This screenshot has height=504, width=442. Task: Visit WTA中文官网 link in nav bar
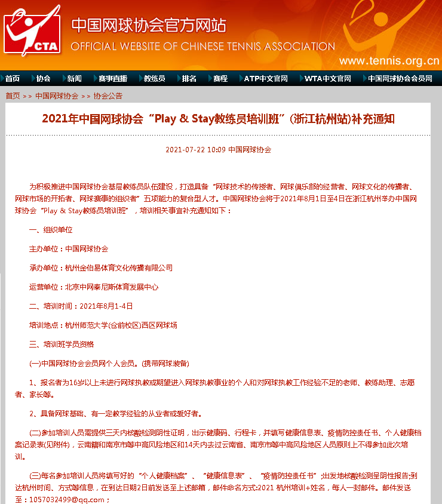click(x=327, y=79)
